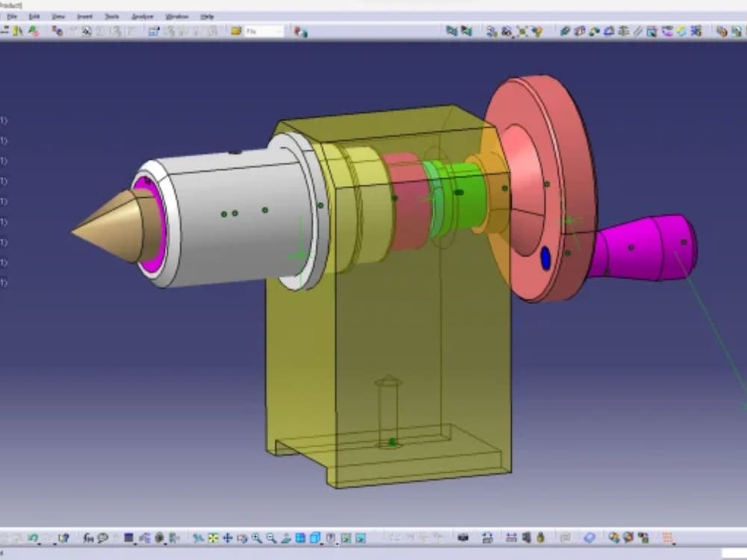Select the Rotate view tool

(244, 535)
